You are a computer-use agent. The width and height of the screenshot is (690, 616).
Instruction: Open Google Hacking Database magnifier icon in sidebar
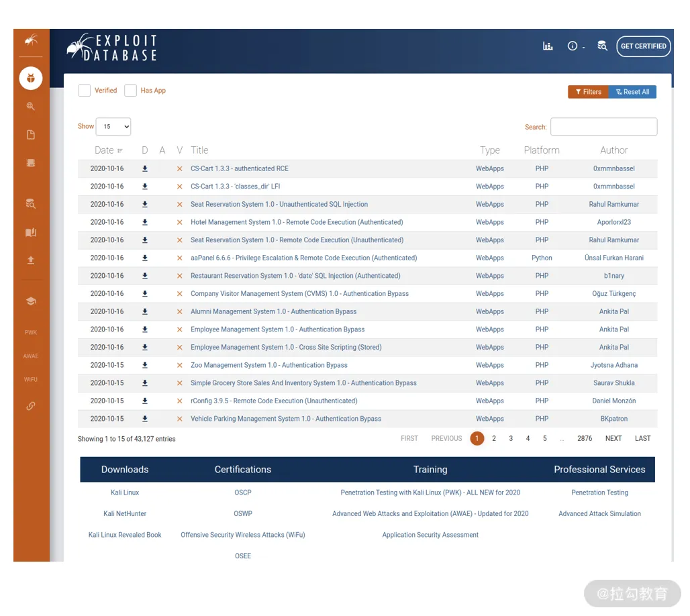[x=31, y=106]
